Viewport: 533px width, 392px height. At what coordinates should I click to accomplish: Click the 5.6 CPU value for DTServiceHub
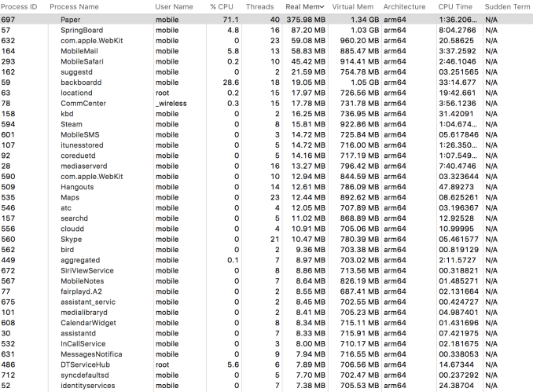[233, 365]
